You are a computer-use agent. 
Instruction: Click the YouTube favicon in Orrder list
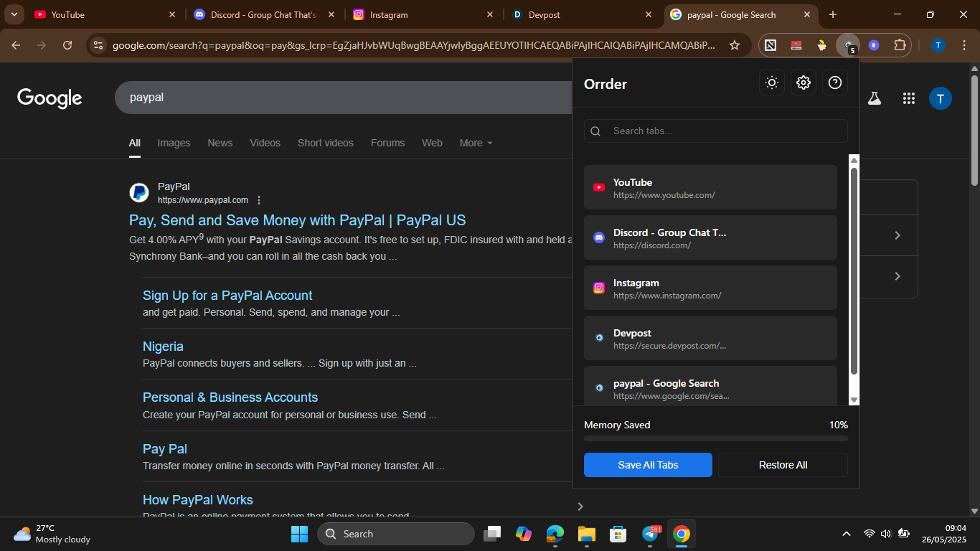(x=599, y=187)
